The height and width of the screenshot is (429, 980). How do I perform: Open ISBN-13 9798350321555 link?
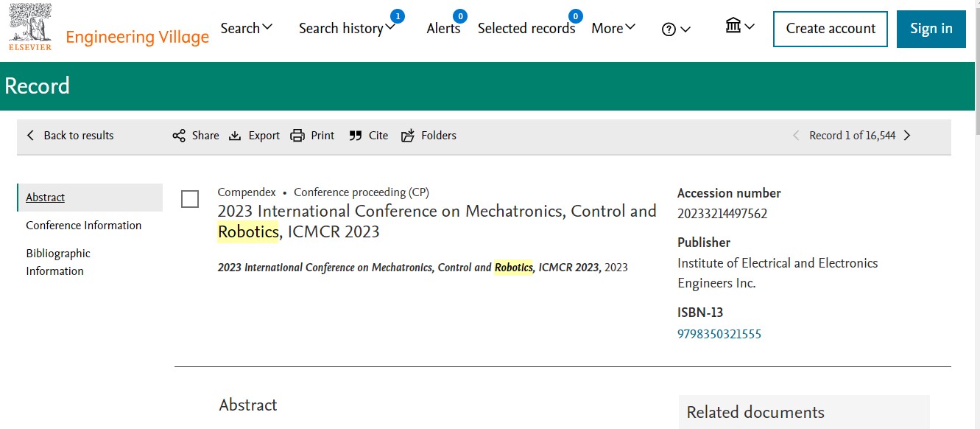tap(719, 334)
